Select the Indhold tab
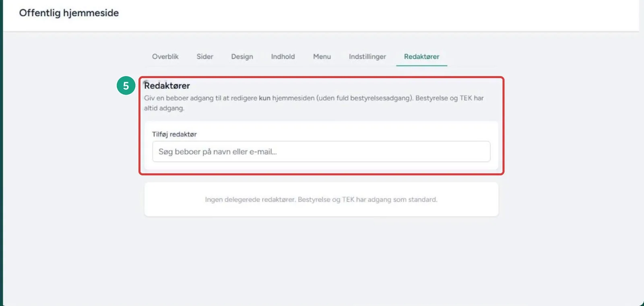This screenshot has height=306, width=644. tap(283, 57)
